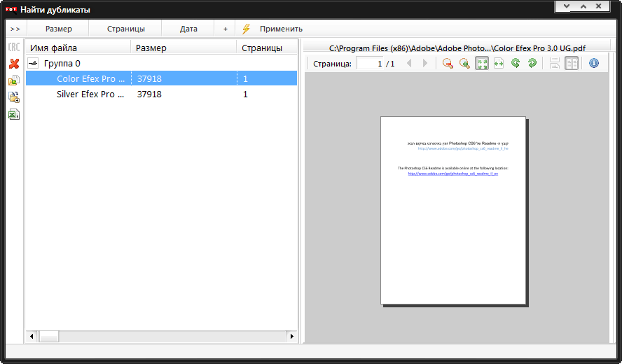Viewport: 622px width, 364px height.
Task: Toggle the Страницы filter button
Action: point(126,29)
